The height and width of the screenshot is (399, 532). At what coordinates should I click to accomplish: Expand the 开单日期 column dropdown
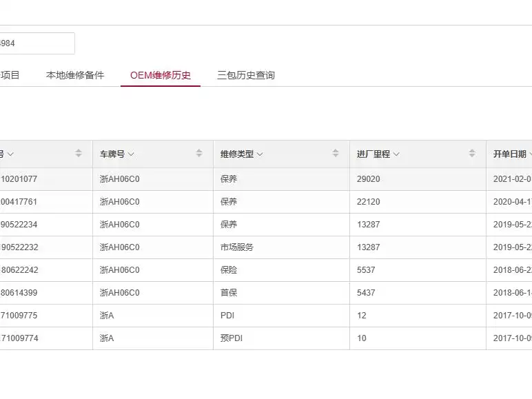[529, 154]
